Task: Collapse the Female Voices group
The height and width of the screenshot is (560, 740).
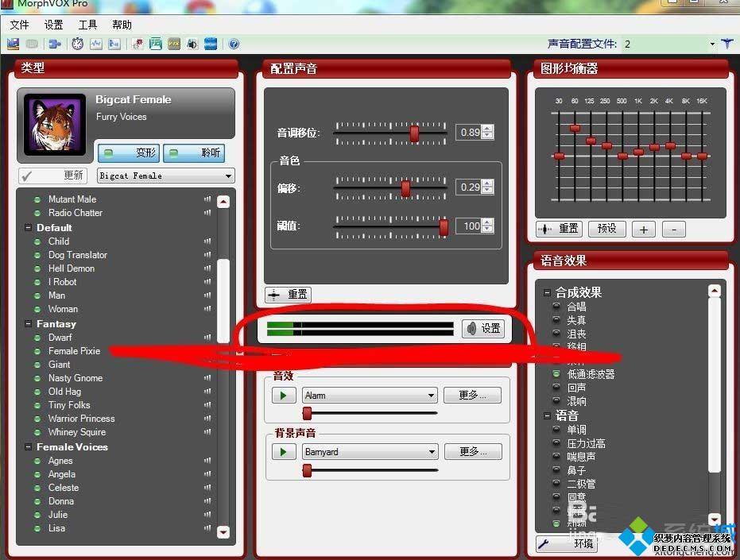Action: tap(28, 446)
